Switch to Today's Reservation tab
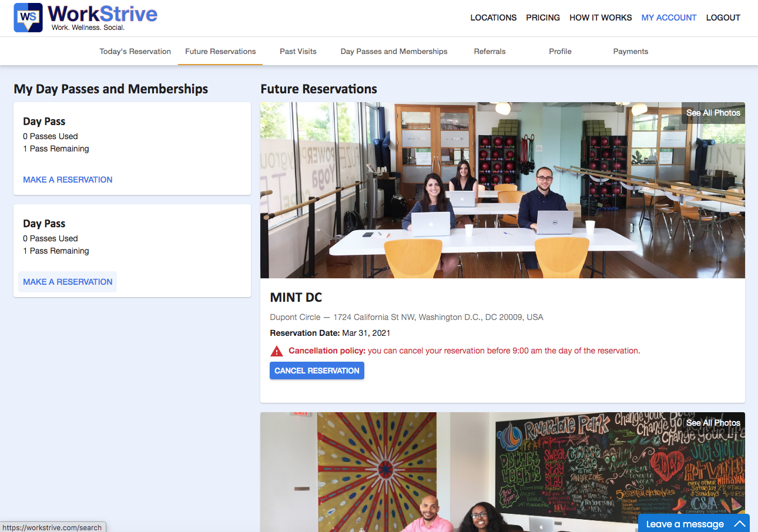The width and height of the screenshot is (758, 532). (x=135, y=51)
